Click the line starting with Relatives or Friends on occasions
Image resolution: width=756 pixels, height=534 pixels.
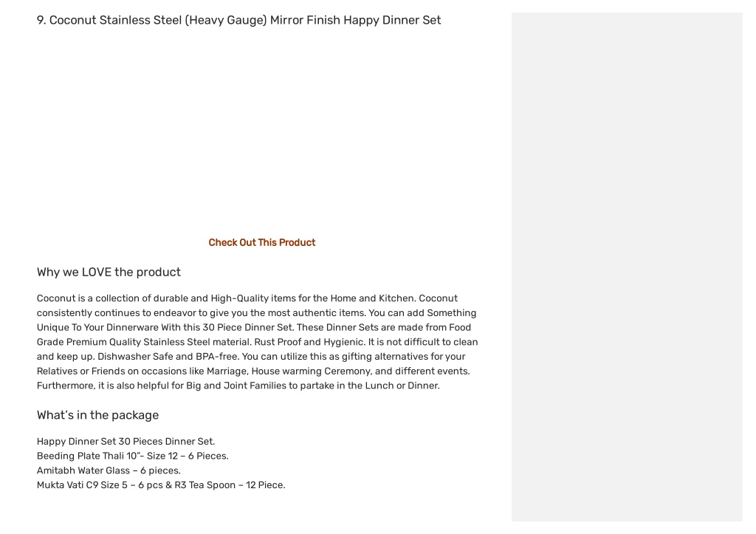click(253, 371)
